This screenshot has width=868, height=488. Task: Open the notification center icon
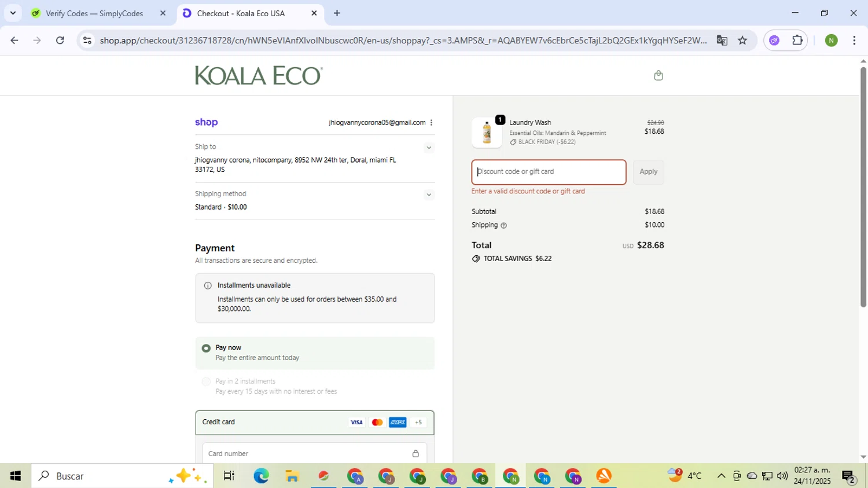click(849, 476)
